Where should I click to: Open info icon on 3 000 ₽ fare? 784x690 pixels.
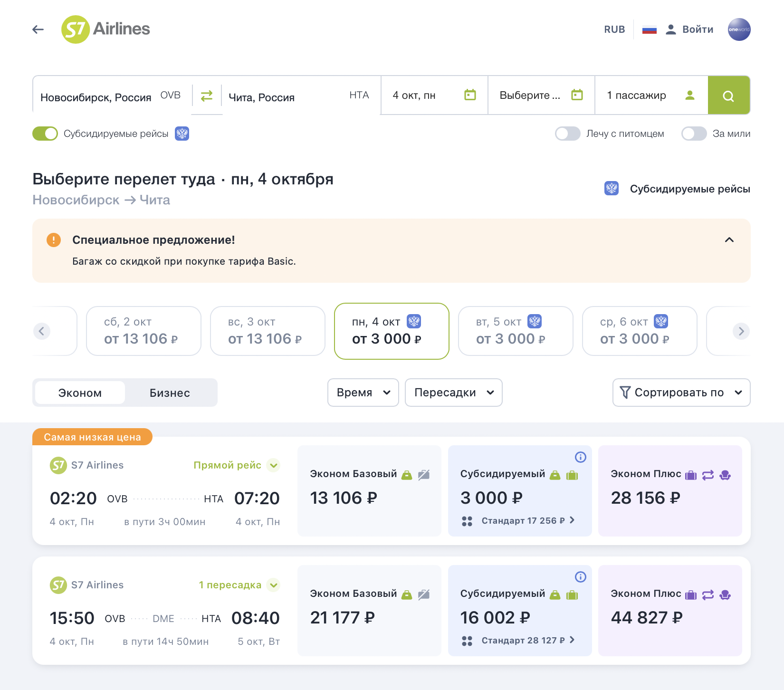click(581, 457)
